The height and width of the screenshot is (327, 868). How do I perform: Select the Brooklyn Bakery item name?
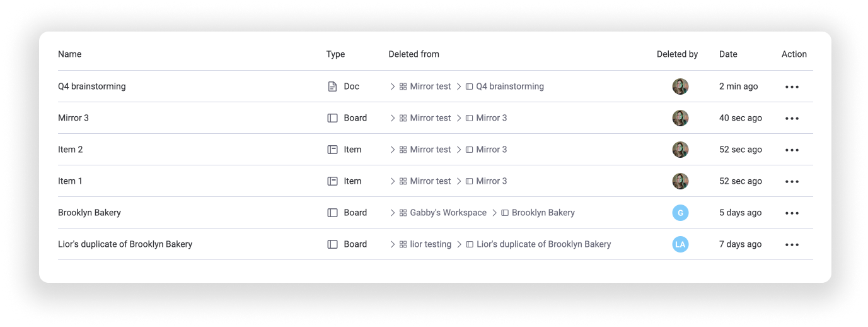click(90, 213)
